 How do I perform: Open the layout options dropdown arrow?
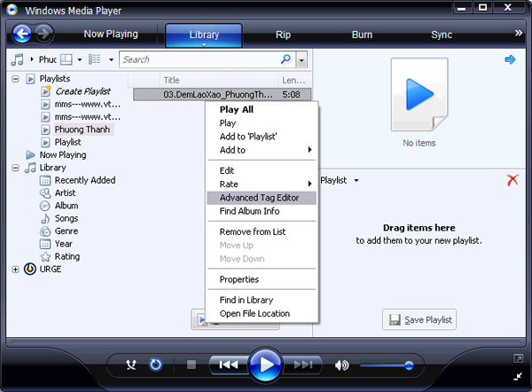[x=80, y=59]
